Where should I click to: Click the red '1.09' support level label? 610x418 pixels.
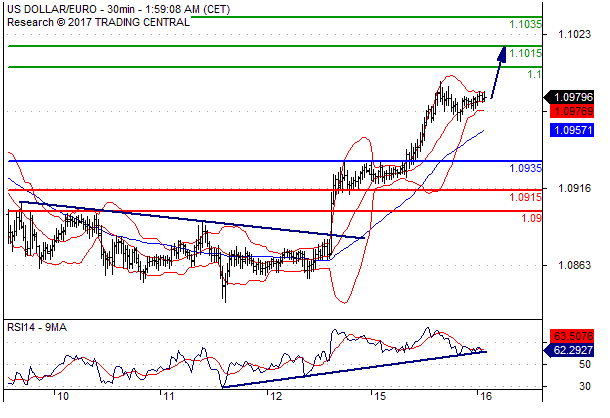click(x=531, y=218)
